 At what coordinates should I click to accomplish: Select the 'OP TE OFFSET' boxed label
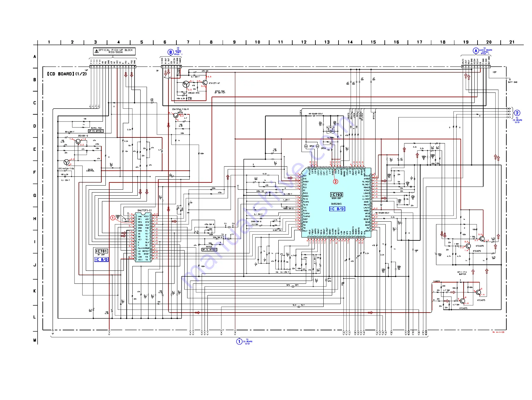210,250
